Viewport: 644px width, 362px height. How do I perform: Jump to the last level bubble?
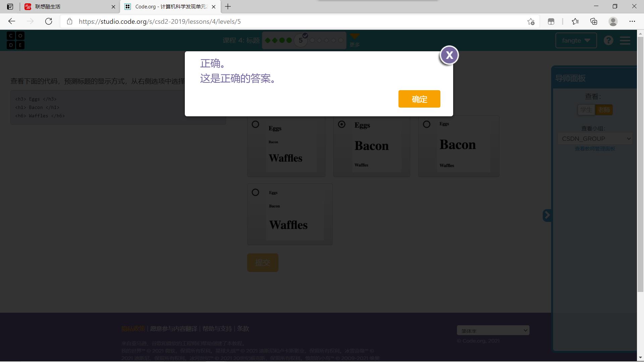click(340, 40)
